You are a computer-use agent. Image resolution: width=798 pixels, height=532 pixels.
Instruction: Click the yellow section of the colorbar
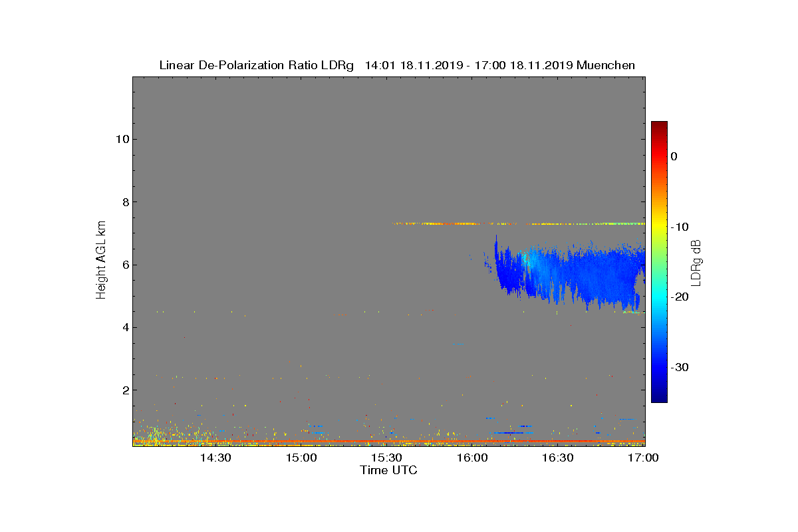coord(659,226)
